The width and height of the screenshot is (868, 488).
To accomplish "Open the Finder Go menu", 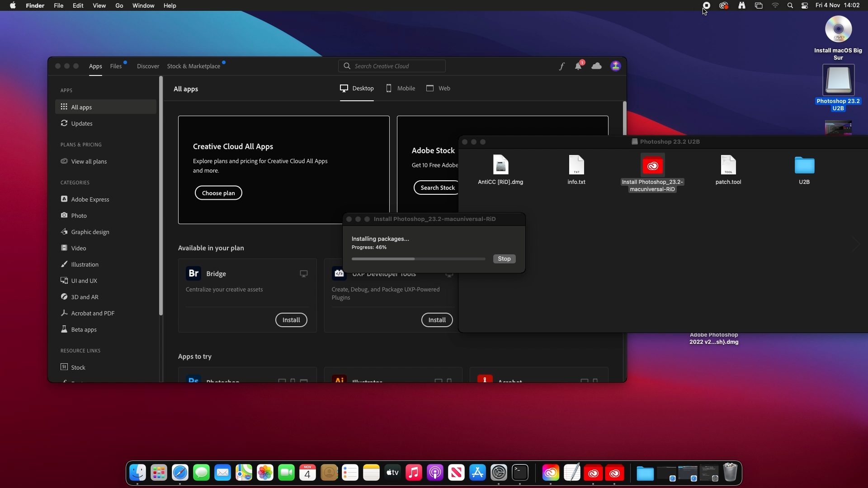I will [x=119, y=5].
